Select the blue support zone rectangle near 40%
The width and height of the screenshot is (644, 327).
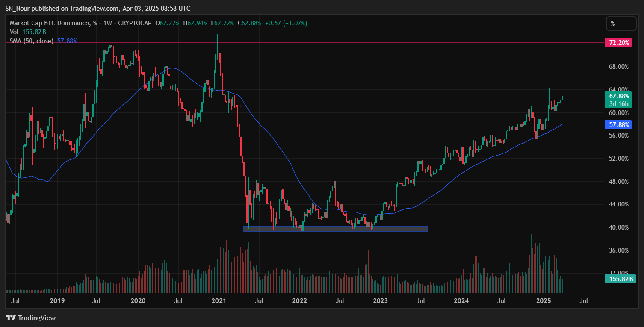tap(335, 229)
